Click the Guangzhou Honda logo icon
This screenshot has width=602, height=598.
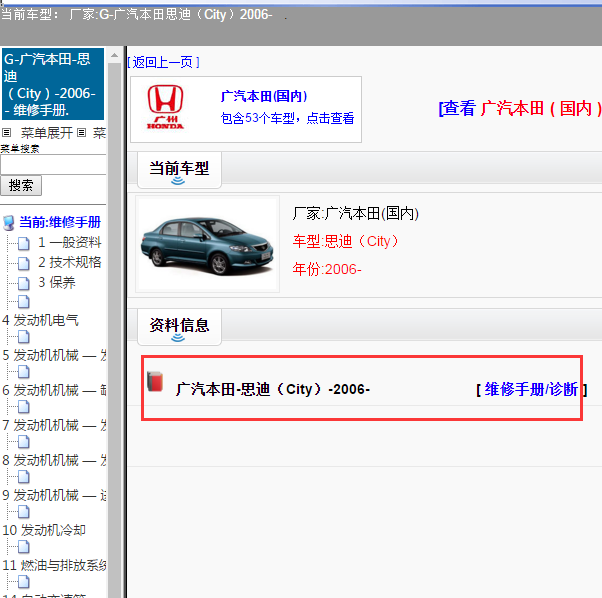pos(165,107)
